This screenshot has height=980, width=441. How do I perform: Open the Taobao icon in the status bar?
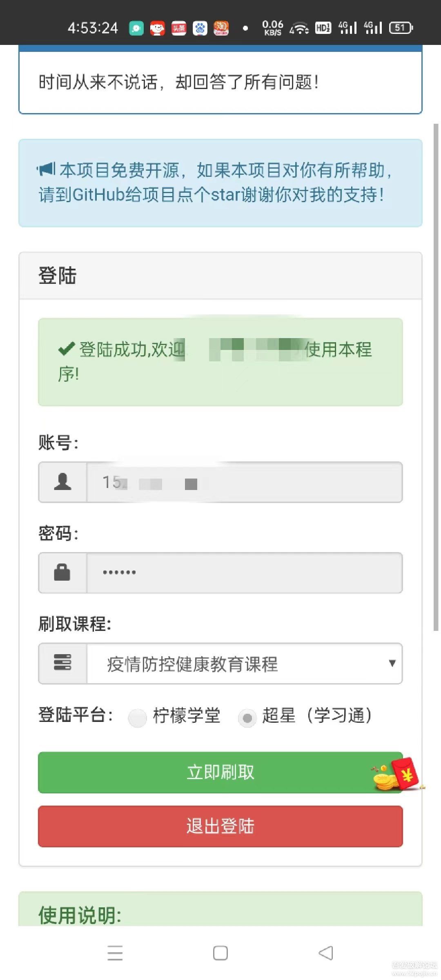(x=220, y=28)
